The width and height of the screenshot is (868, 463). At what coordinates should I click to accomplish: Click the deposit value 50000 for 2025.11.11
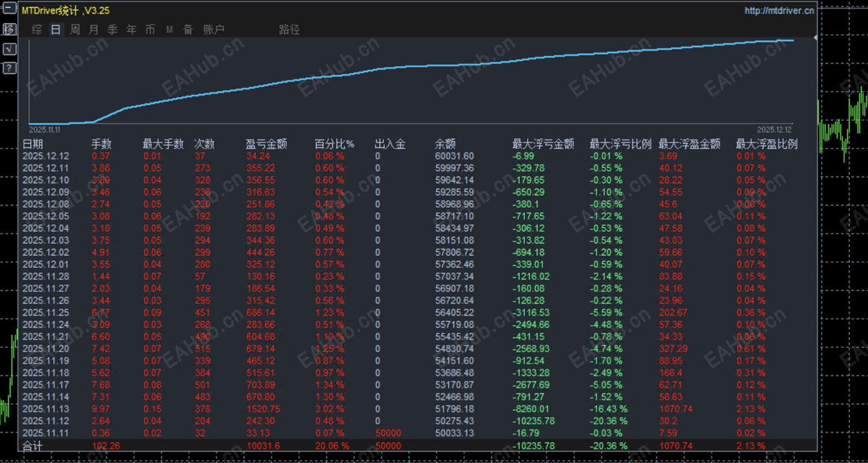[388, 433]
